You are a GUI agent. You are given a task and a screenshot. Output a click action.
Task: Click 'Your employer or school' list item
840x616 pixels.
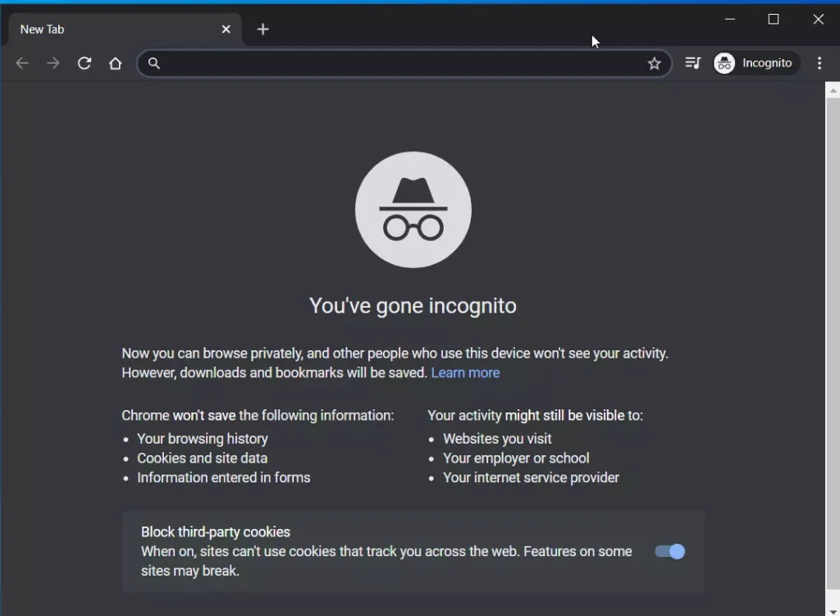[516, 458]
